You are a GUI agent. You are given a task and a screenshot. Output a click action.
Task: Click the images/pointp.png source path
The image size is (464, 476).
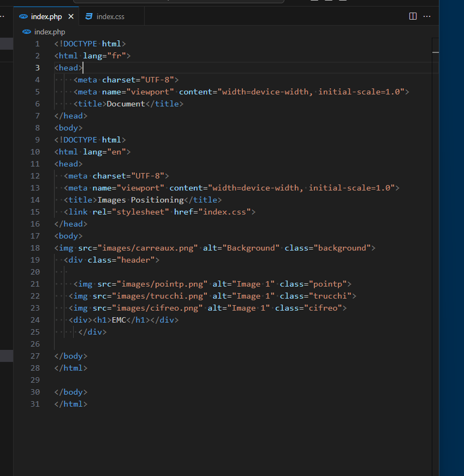(162, 284)
